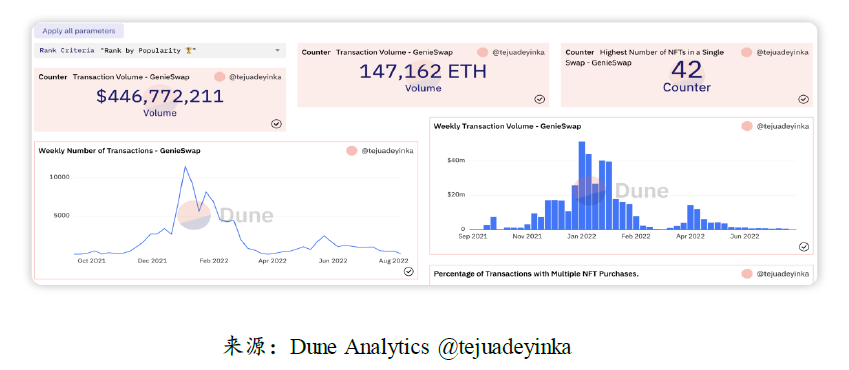Click the 147,162 ETH value

[423, 71]
